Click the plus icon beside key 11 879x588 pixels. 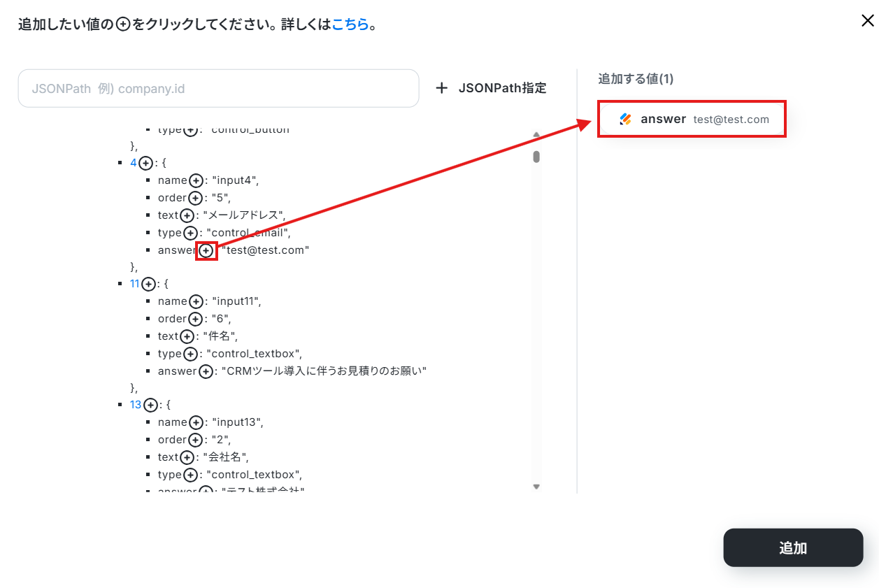click(x=149, y=284)
